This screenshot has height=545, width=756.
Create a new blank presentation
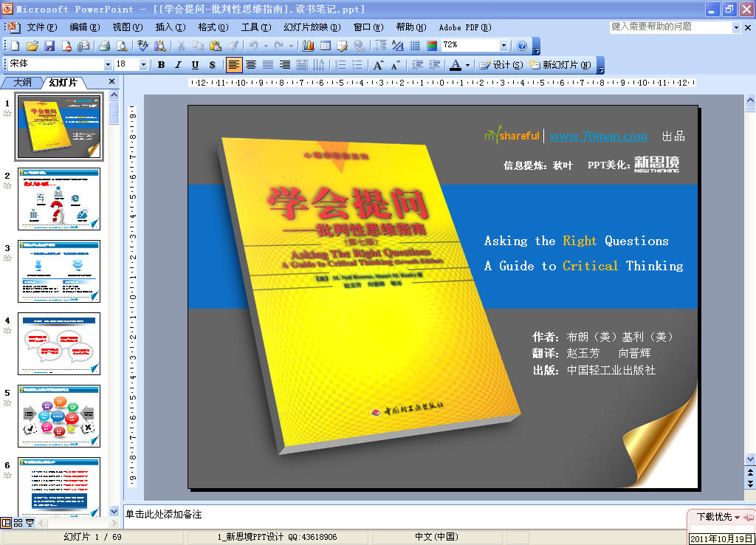(16, 46)
